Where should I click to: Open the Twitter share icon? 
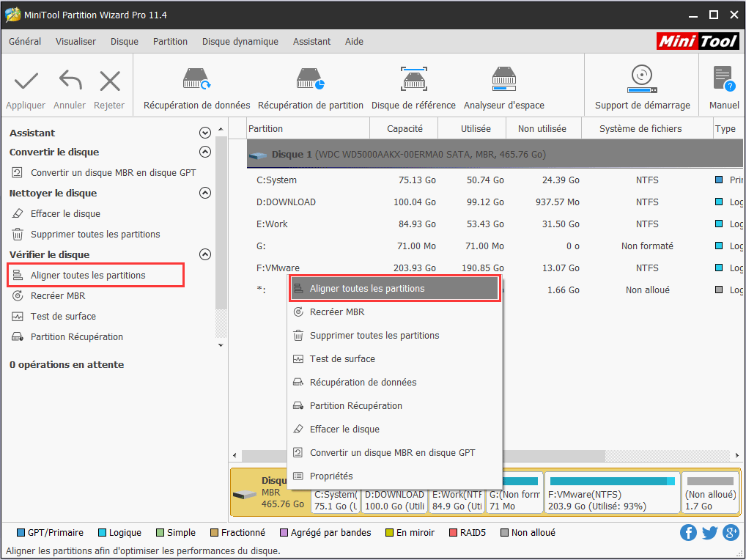(x=709, y=532)
